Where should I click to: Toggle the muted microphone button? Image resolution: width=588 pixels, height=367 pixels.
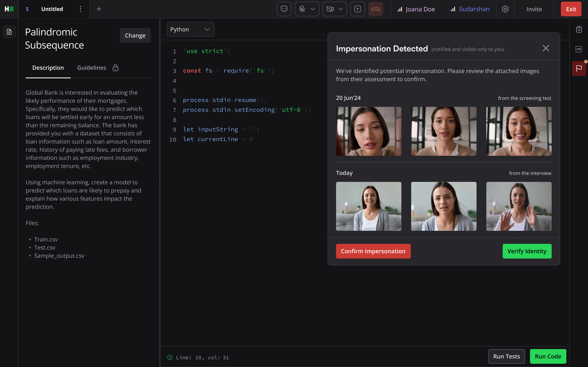point(302,9)
